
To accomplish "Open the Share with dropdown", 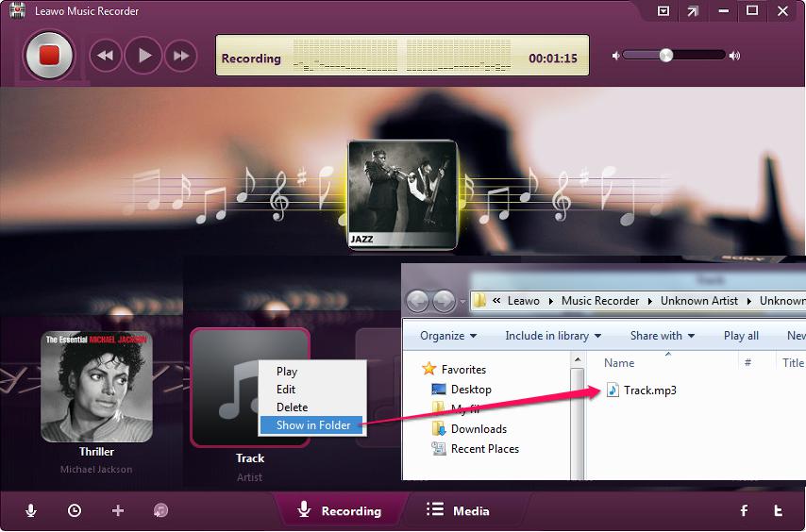I will [663, 336].
